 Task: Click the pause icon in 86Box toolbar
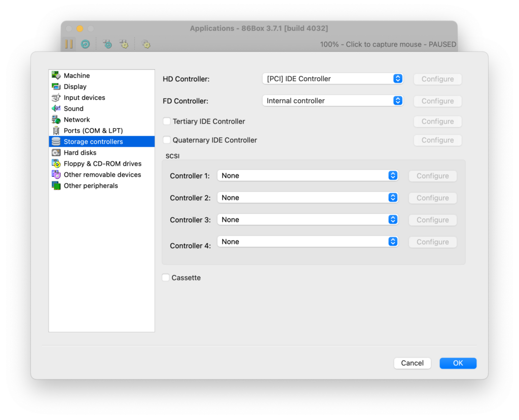(69, 44)
